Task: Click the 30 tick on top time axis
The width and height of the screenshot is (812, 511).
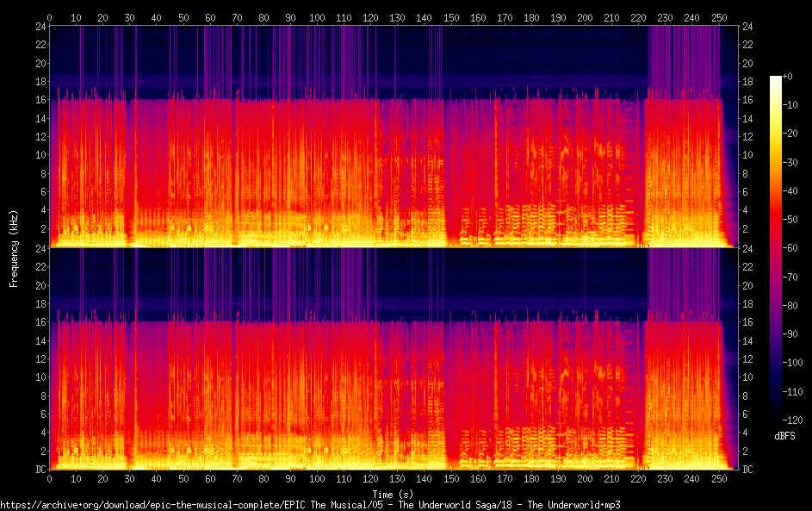Action: click(130, 17)
